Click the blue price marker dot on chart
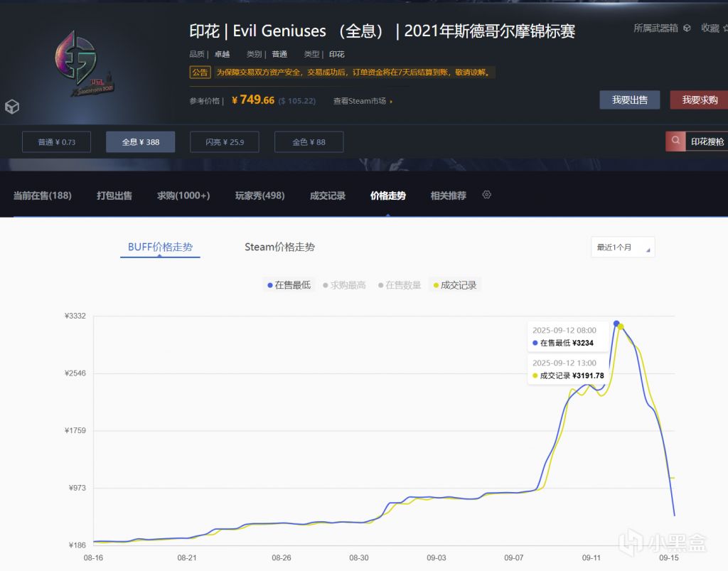This screenshot has height=571, width=728. pos(616,322)
